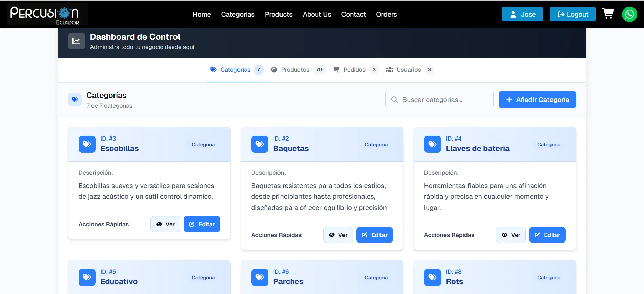644x294 pixels.
Task: Click the Escobillas card tag icon
Action: pos(87,144)
